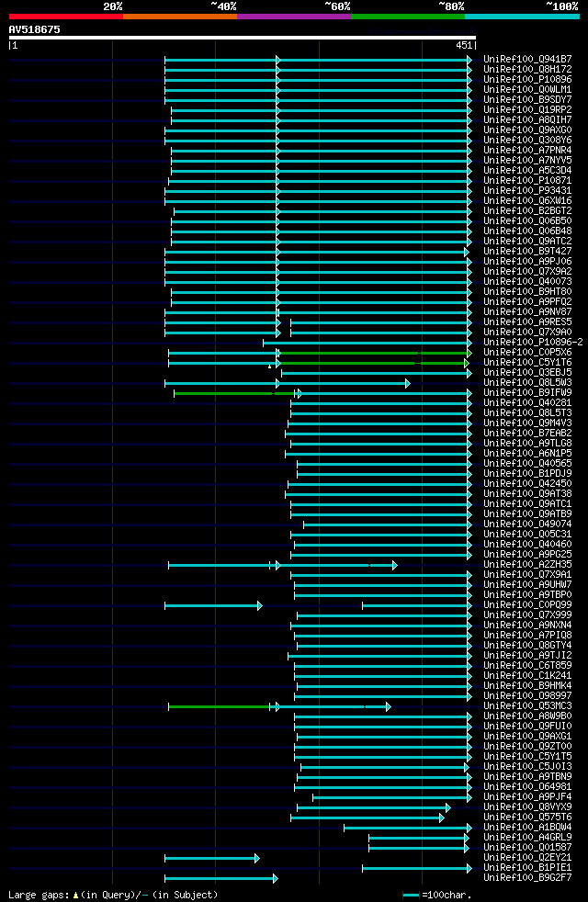588x902 pixels.
Task: Open hit UniRef100_P10896
Action: pyautogui.click(x=527, y=79)
